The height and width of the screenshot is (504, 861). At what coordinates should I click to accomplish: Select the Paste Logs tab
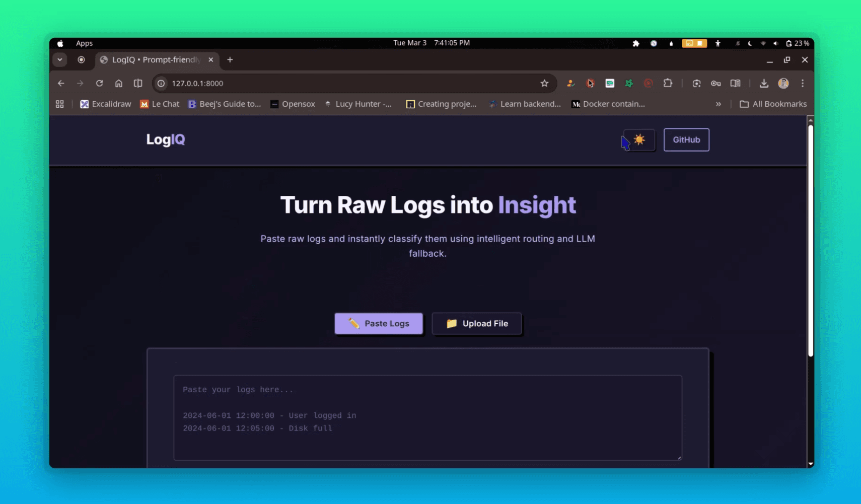(x=379, y=323)
